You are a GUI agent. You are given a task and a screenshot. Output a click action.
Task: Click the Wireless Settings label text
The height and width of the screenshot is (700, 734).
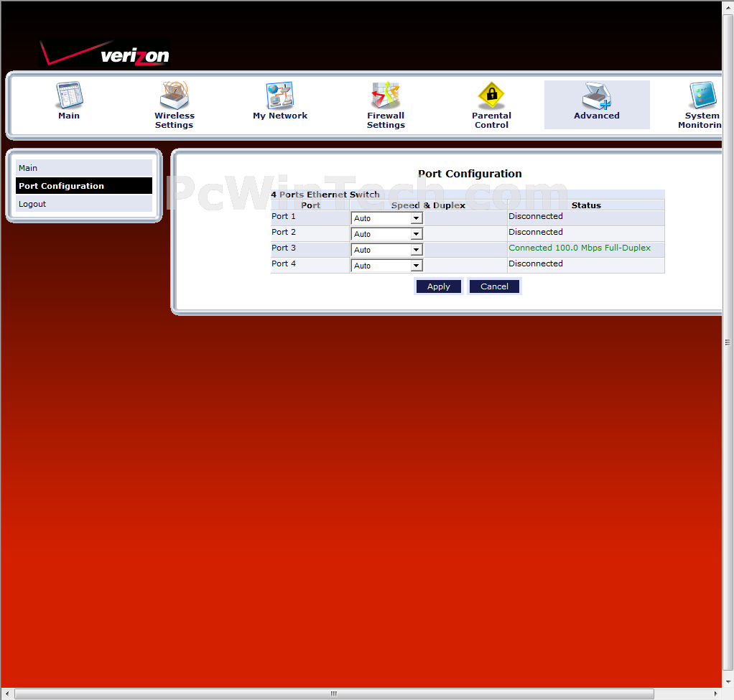174,120
